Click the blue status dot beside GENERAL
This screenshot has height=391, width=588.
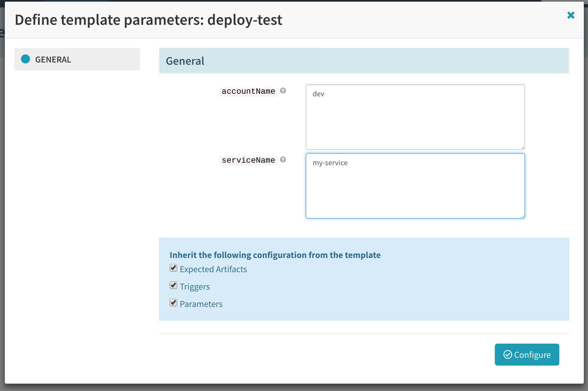point(25,59)
